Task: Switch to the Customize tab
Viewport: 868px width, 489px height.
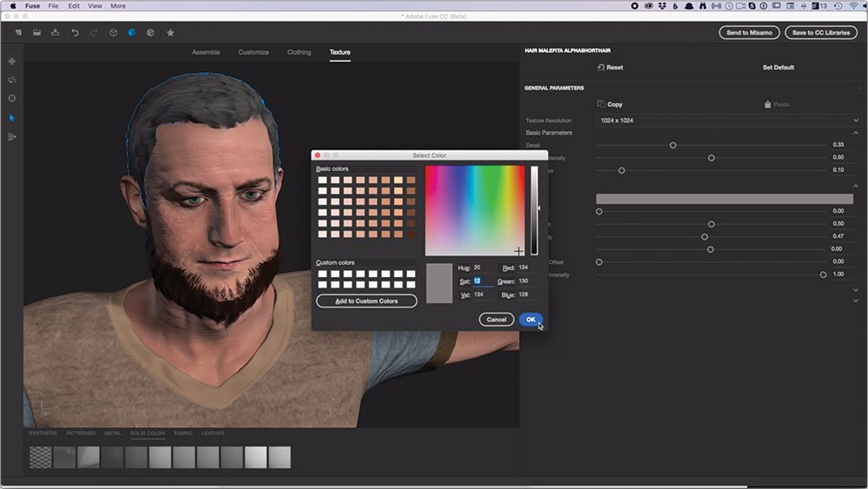Action: coord(253,52)
